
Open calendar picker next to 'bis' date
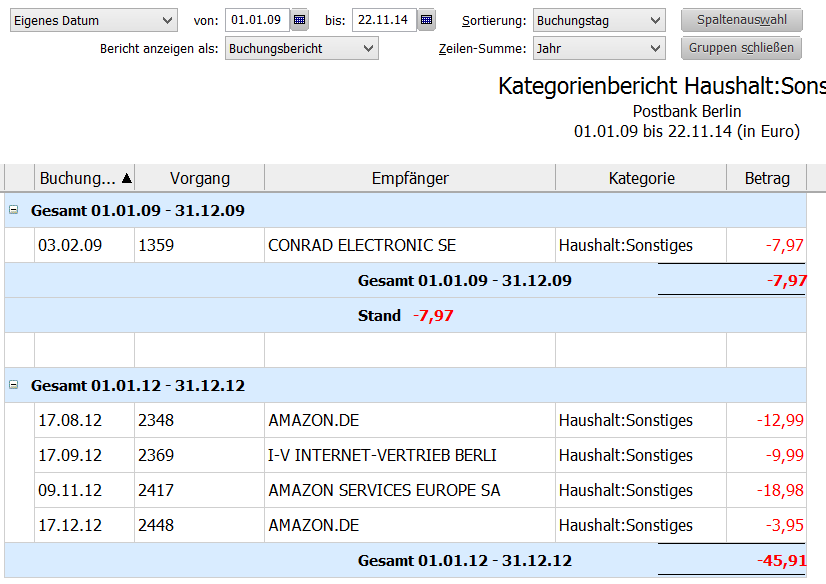point(427,20)
